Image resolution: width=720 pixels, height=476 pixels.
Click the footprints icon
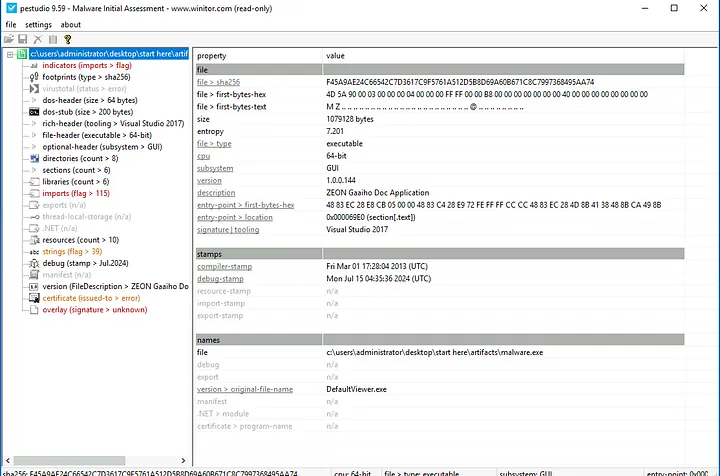click(34, 77)
